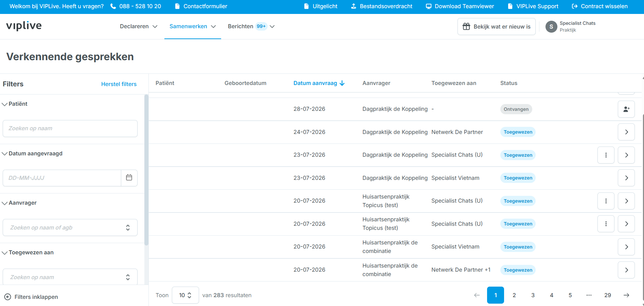Click the Patiënt column header
The height and width of the screenshot is (306, 644).
[x=165, y=83]
